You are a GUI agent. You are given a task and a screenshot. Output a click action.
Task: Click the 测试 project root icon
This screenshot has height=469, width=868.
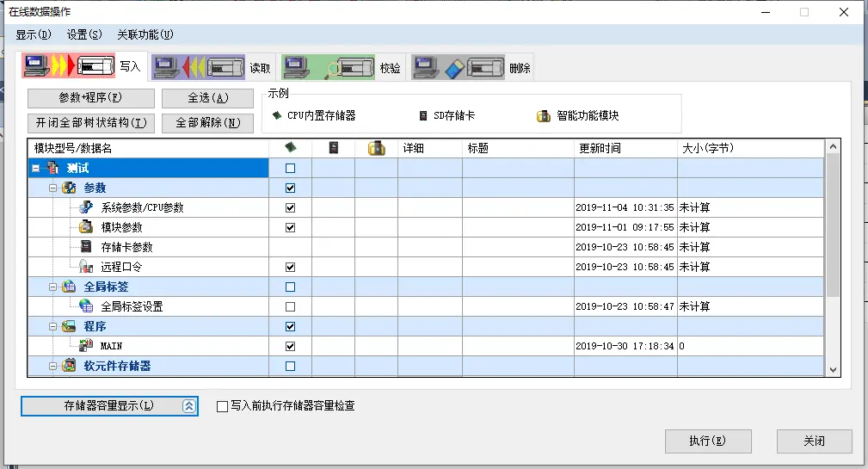coord(53,168)
